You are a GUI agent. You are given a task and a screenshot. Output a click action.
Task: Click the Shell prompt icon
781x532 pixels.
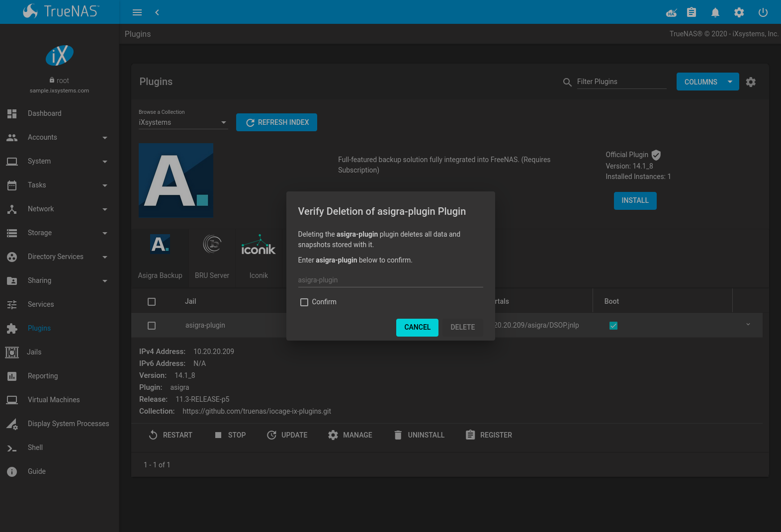(12, 447)
